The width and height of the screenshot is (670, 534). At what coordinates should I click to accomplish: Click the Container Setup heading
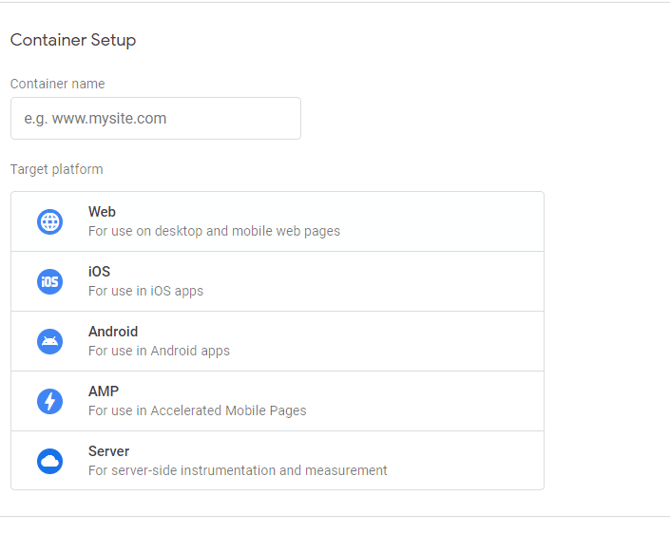pyautogui.click(x=73, y=40)
